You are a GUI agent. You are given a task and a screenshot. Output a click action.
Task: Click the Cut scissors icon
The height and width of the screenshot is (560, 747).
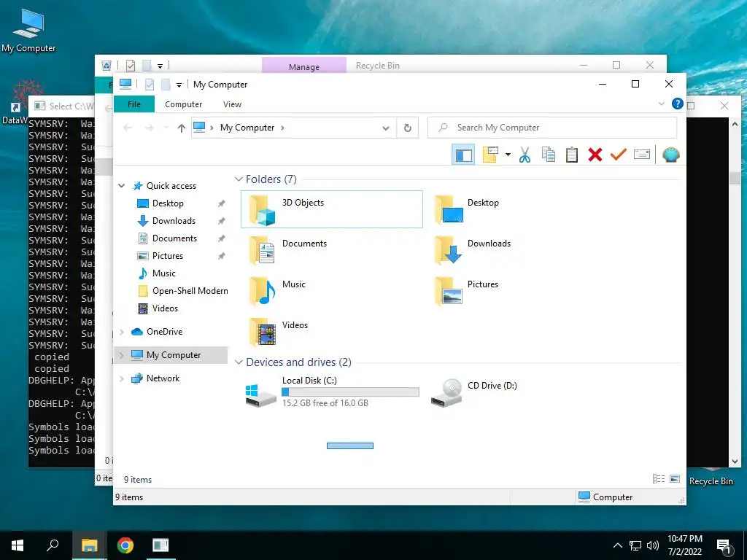pos(525,155)
